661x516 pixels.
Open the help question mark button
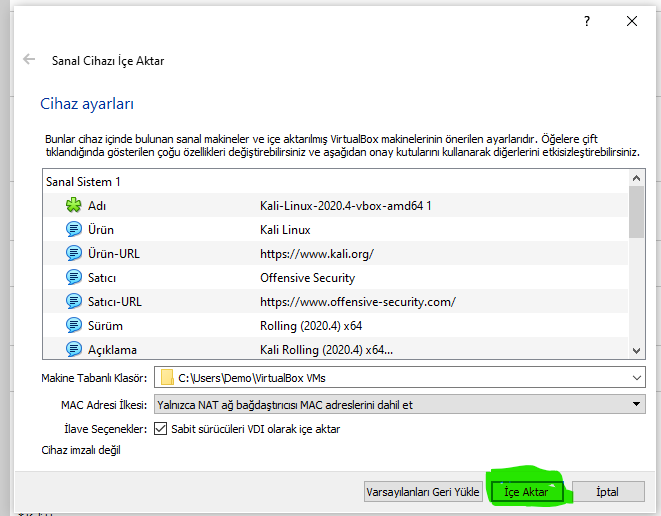tap(587, 21)
